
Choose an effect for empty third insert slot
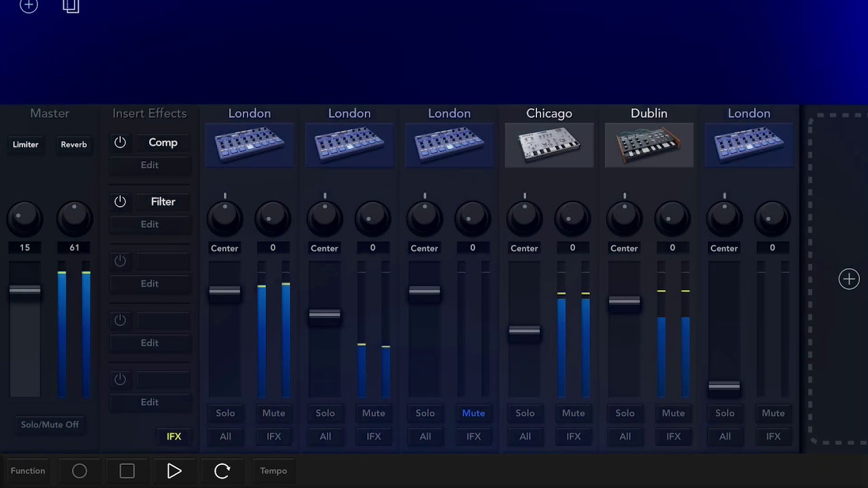point(163,261)
